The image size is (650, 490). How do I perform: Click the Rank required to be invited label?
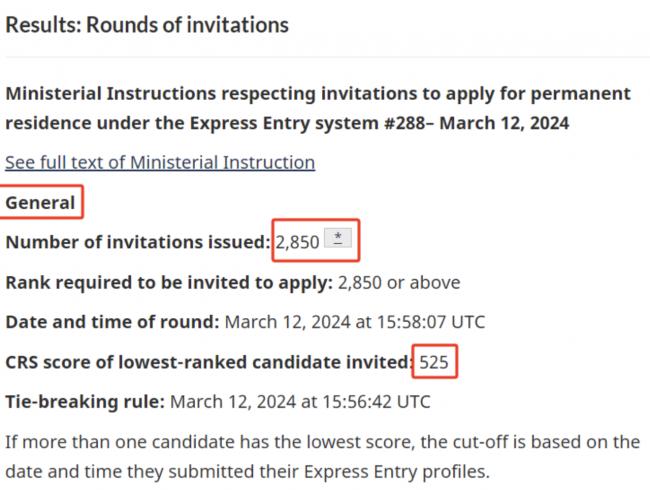click(169, 283)
